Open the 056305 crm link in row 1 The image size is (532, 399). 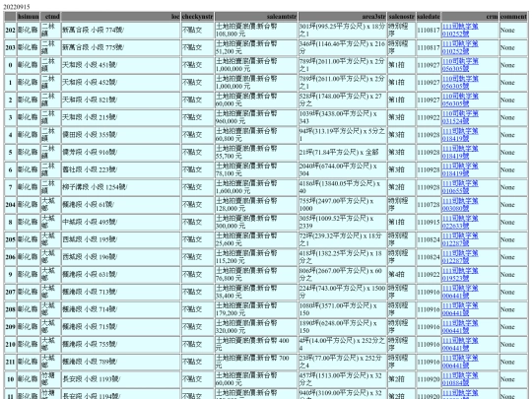[x=460, y=83]
